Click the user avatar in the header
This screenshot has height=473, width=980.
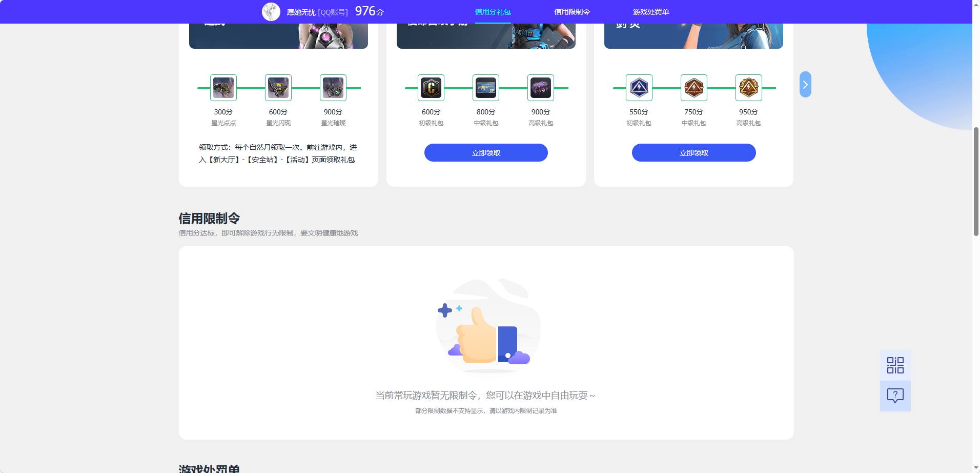pyautogui.click(x=271, y=12)
